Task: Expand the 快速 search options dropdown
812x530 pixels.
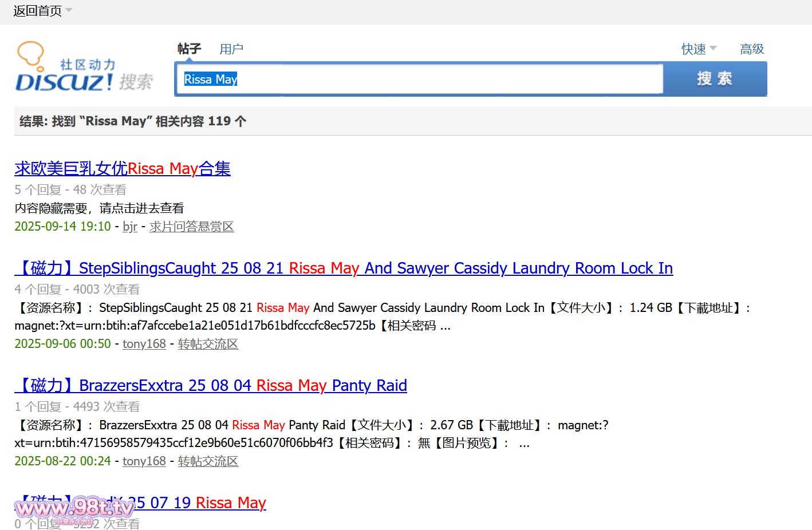Action: (x=699, y=49)
